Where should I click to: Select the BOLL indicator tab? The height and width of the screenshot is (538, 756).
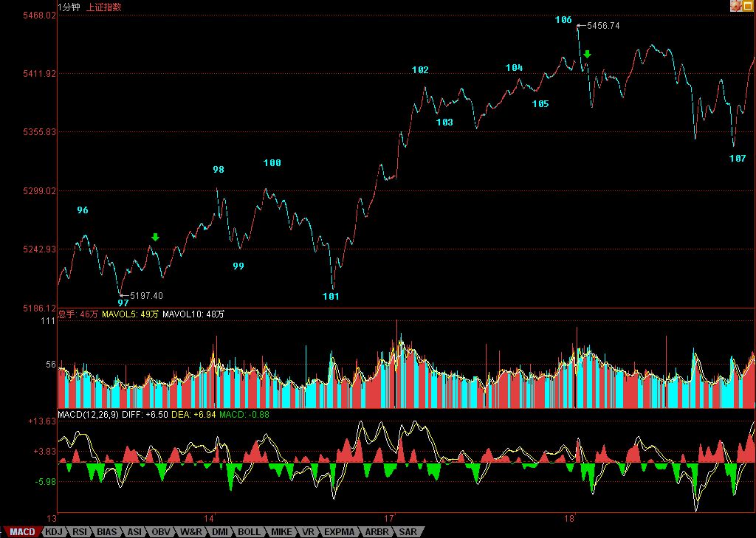pyautogui.click(x=249, y=531)
